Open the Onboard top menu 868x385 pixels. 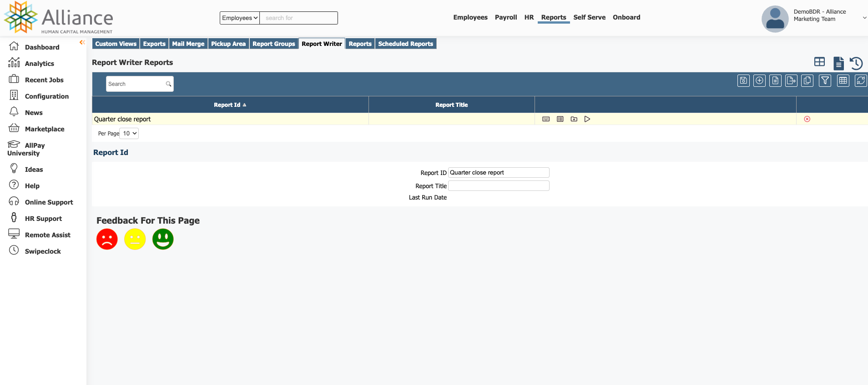(x=626, y=17)
